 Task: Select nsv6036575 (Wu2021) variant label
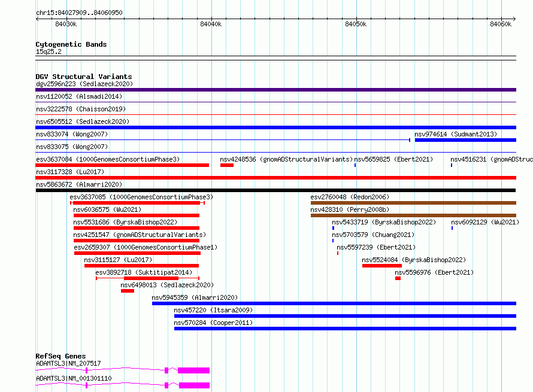(107, 209)
